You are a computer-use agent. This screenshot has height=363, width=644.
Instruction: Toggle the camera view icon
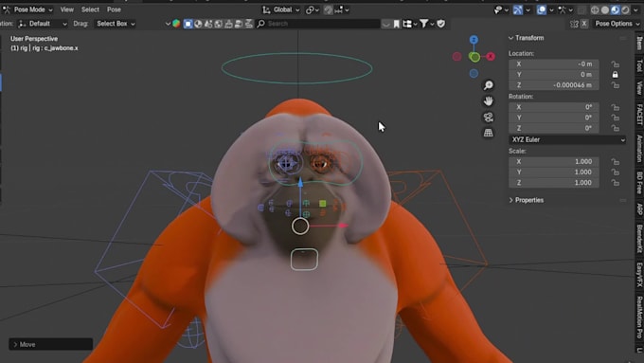(489, 118)
